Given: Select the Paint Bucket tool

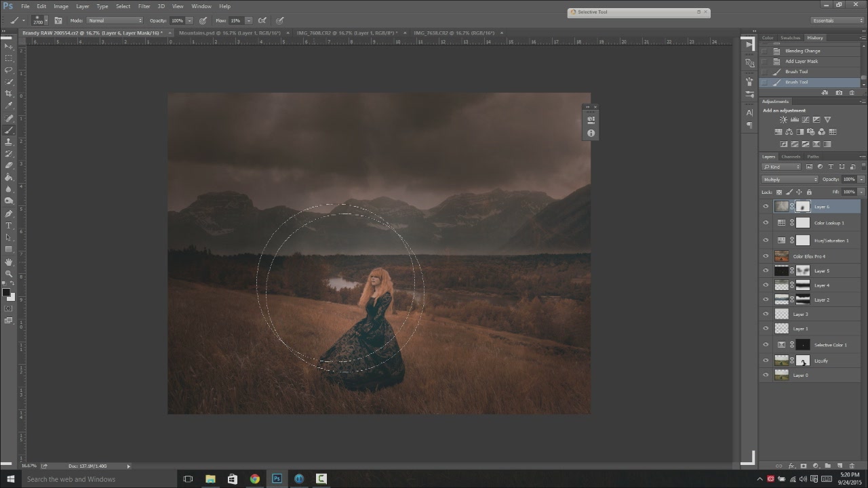Looking at the screenshot, I should (x=9, y=178).
